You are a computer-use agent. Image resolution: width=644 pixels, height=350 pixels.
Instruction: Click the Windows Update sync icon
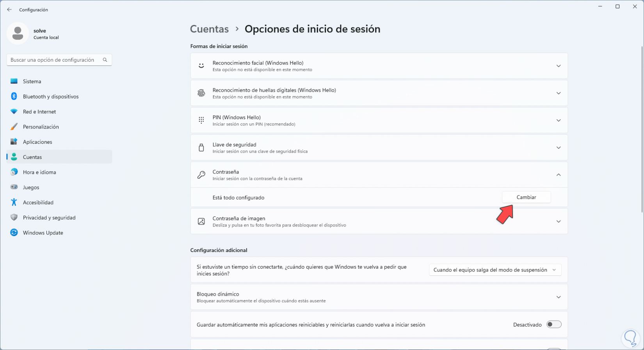[x=14, y=233]
